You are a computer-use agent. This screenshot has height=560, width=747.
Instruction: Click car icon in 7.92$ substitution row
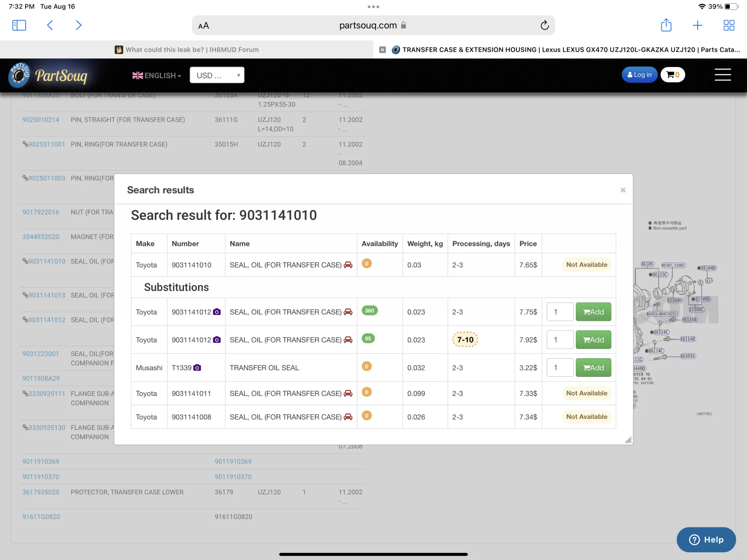[x=348, y=340]
